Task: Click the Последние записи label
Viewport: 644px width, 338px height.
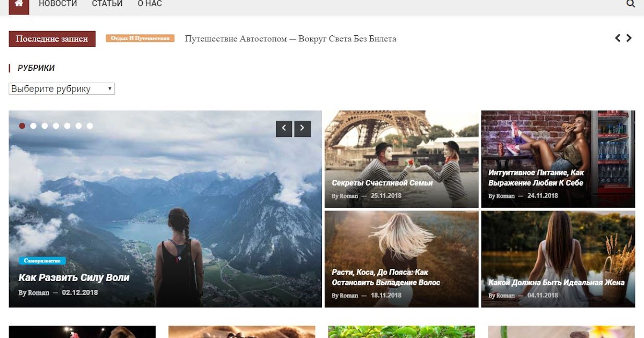Action: 52,39
